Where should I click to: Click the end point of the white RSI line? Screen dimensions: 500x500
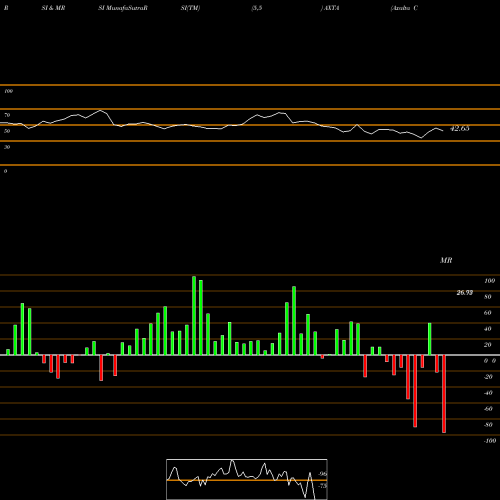443,130
